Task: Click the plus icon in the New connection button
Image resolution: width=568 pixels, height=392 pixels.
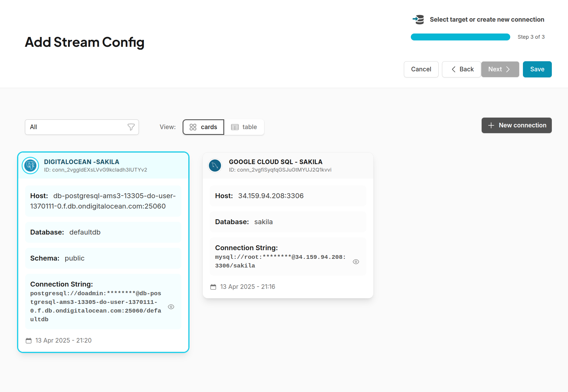Action: 491,125
